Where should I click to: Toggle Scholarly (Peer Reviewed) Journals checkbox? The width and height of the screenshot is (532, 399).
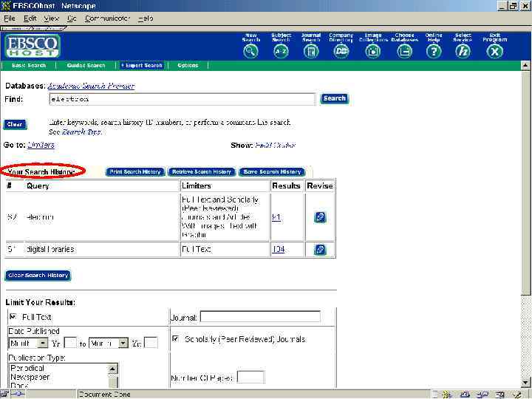coord(175,338)
